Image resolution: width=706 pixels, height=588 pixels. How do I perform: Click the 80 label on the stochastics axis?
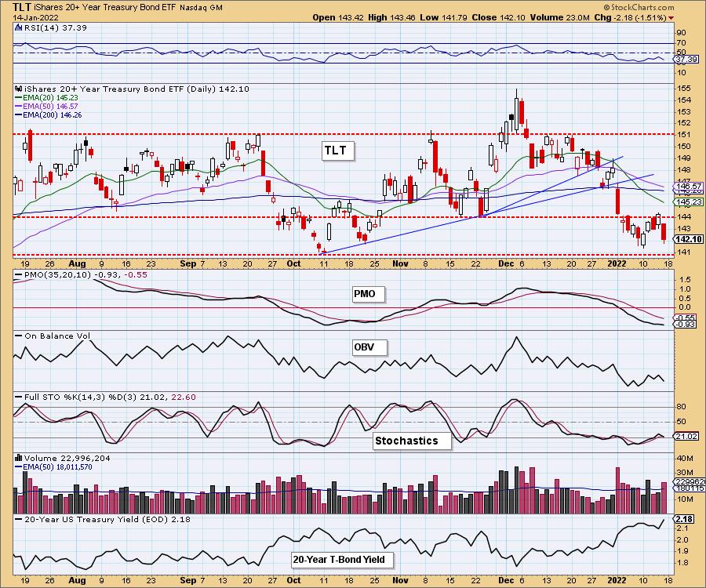pyautogui.click(x=681, y=407)
